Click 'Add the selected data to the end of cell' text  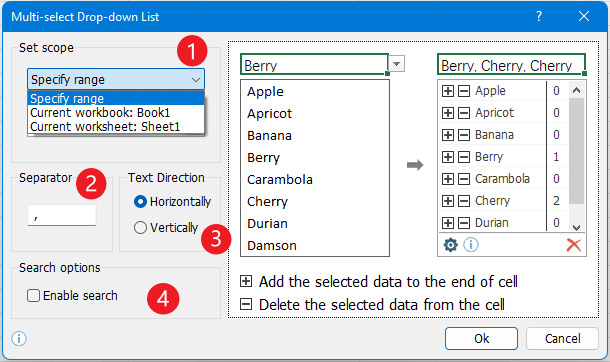point(388,282)
